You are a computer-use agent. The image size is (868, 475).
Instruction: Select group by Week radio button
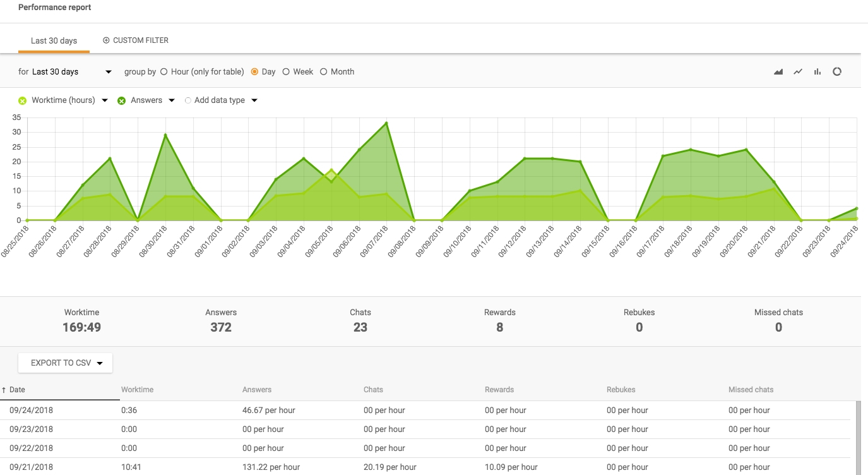pos(286,72)
